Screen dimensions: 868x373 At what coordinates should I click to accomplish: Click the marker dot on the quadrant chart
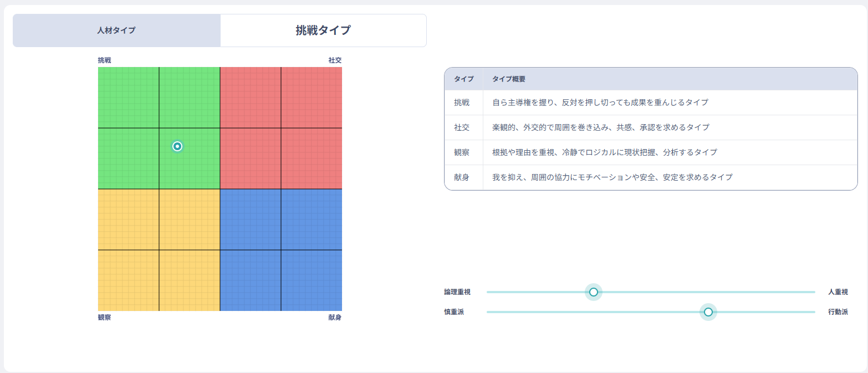point(177,146)
